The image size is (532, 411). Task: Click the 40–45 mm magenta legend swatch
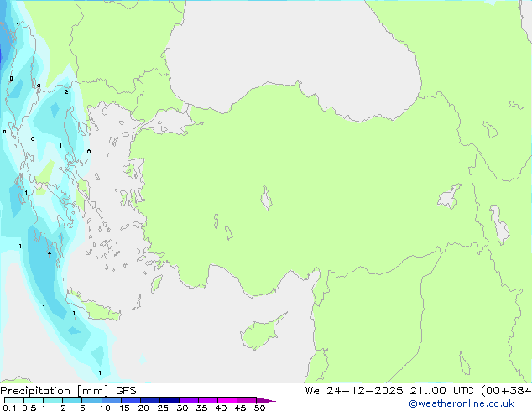pos(227,400)
